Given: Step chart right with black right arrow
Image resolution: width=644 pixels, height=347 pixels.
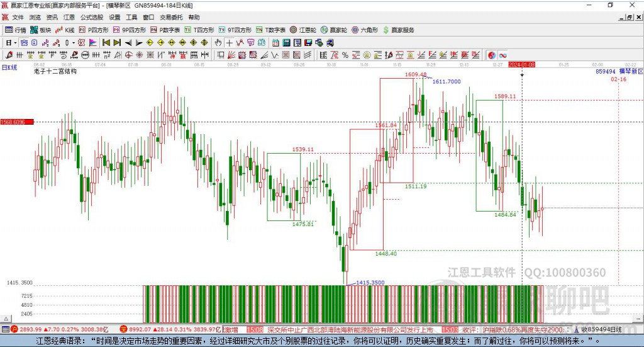Looking at the screenshot, I should coord(139,43).
